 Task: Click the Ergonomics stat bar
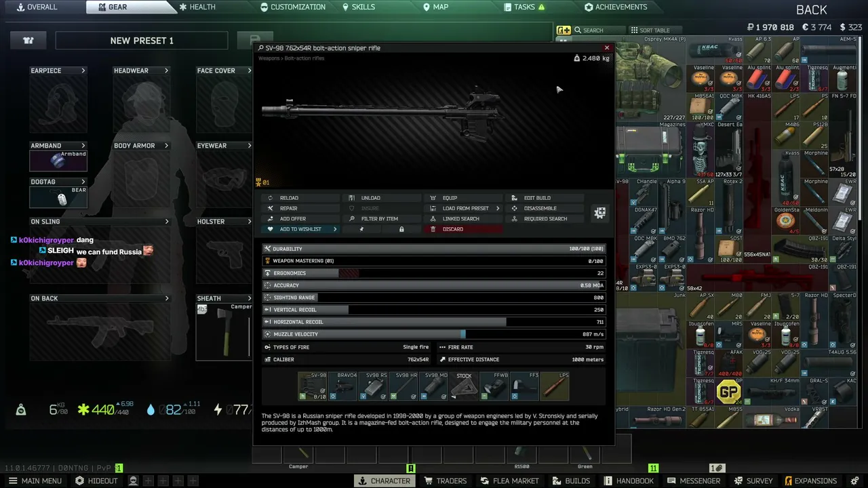(433, 273)
